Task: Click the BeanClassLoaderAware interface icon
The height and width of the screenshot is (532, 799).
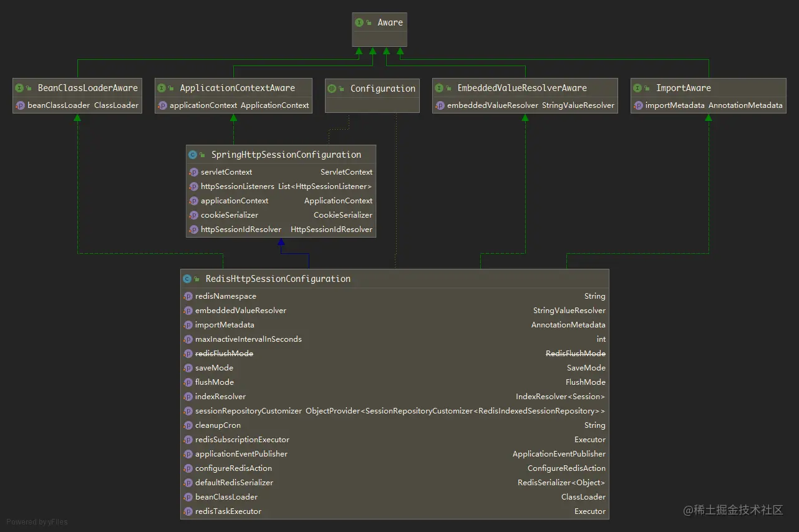Action: (x=19, y=88)
